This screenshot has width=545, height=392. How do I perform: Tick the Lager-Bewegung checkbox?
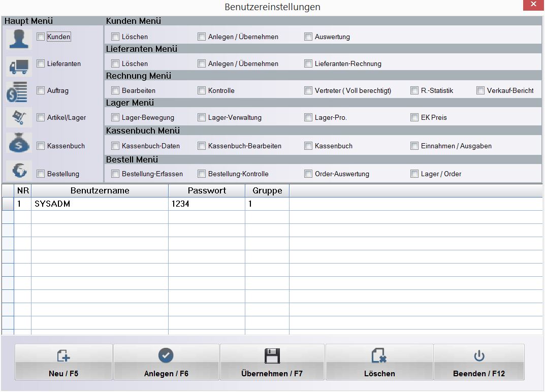[115, 117]
